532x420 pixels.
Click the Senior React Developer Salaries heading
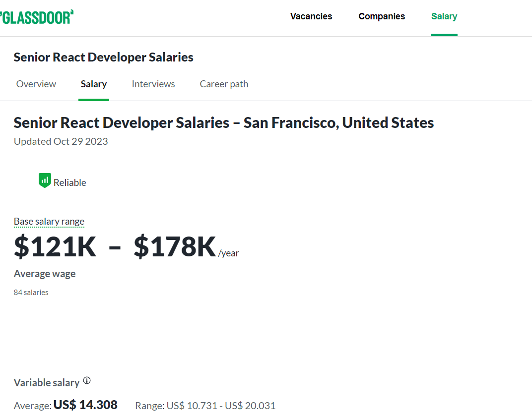click(103, 57)
